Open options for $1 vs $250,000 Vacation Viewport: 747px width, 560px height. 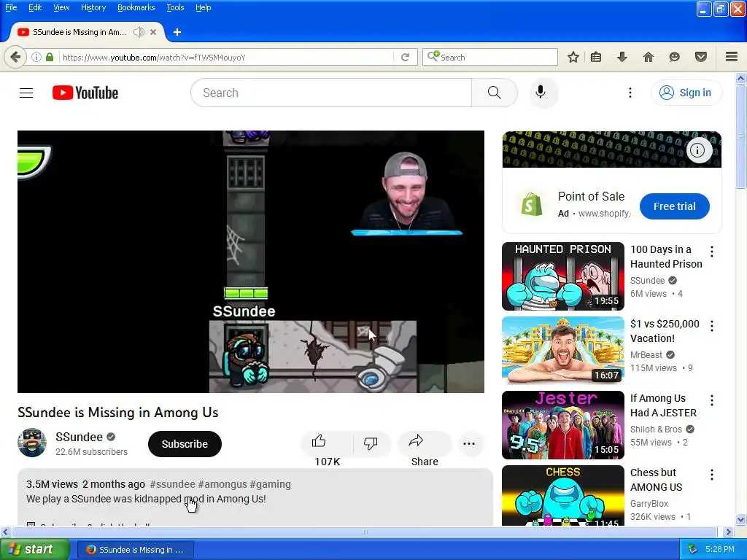(712, 326)
